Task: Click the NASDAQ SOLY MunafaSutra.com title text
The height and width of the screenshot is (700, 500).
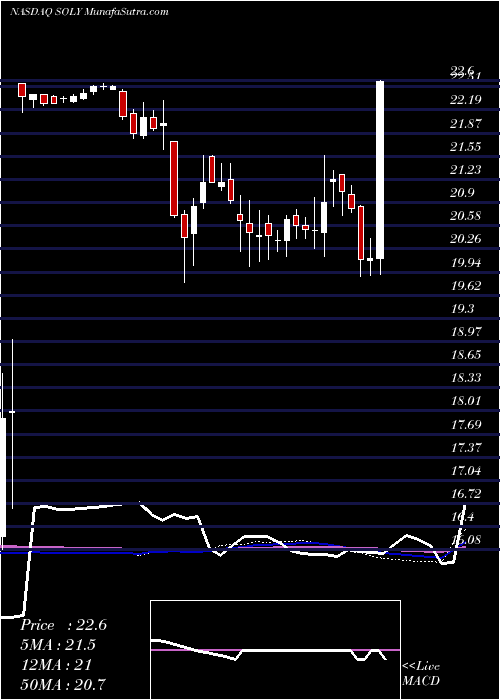Action: [x=89, y=12]
